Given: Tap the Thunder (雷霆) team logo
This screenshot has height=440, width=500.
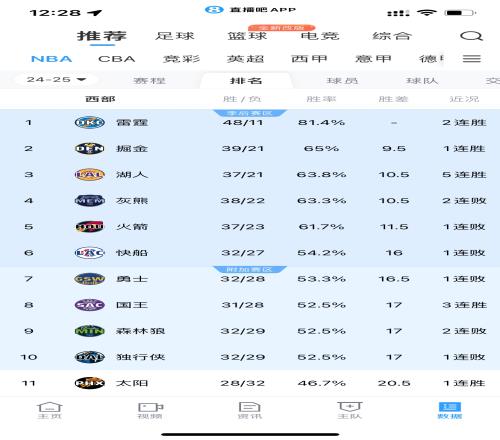Looking at the screenshot, I should pyautogui.click(x=89, y=122).
